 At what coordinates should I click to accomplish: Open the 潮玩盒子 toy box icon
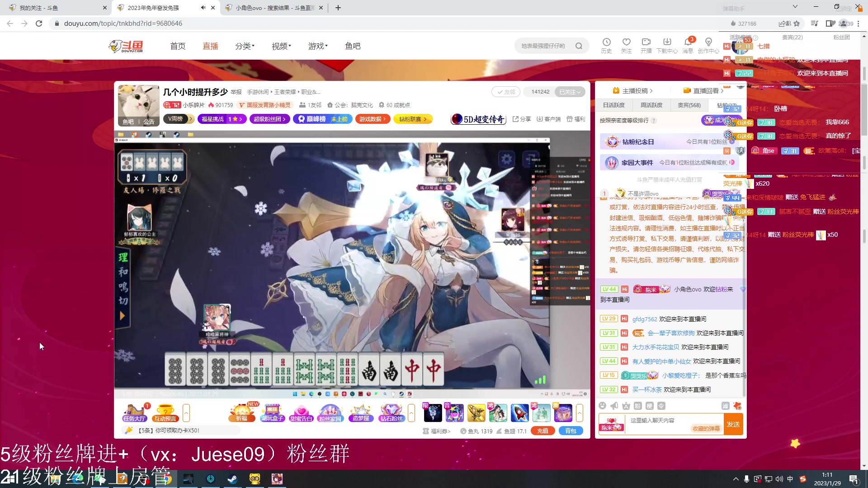click(x=272, y=413)
